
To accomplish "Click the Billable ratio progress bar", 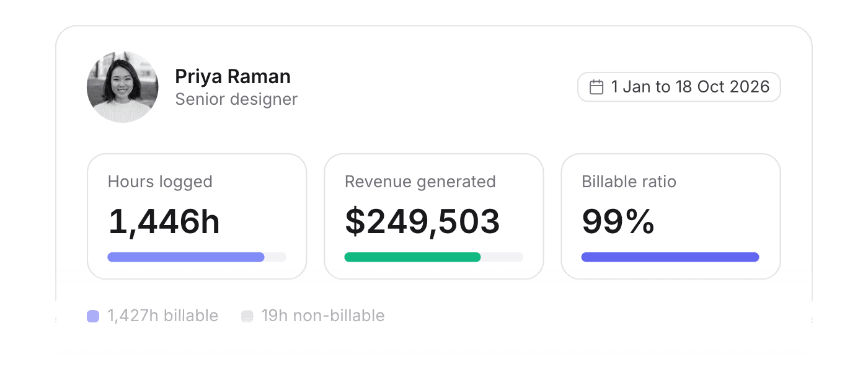I will [x=671, y=257].
